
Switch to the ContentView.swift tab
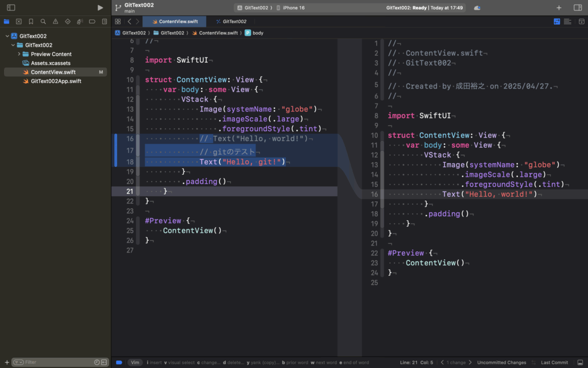(x=175, y=21)
